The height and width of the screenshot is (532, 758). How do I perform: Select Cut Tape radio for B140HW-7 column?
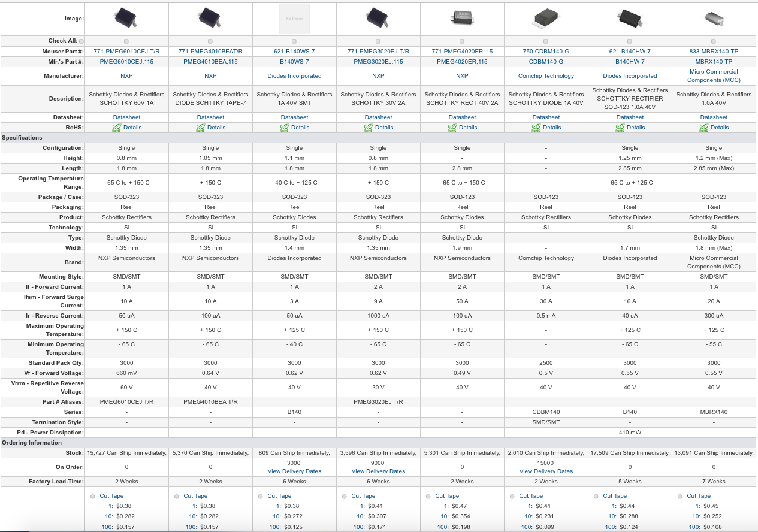(x=596, y=496)
